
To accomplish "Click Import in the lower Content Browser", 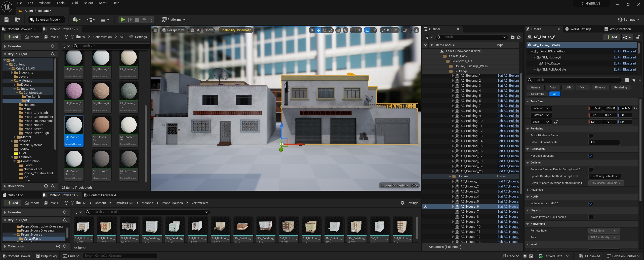I will (x=32, y=203).
